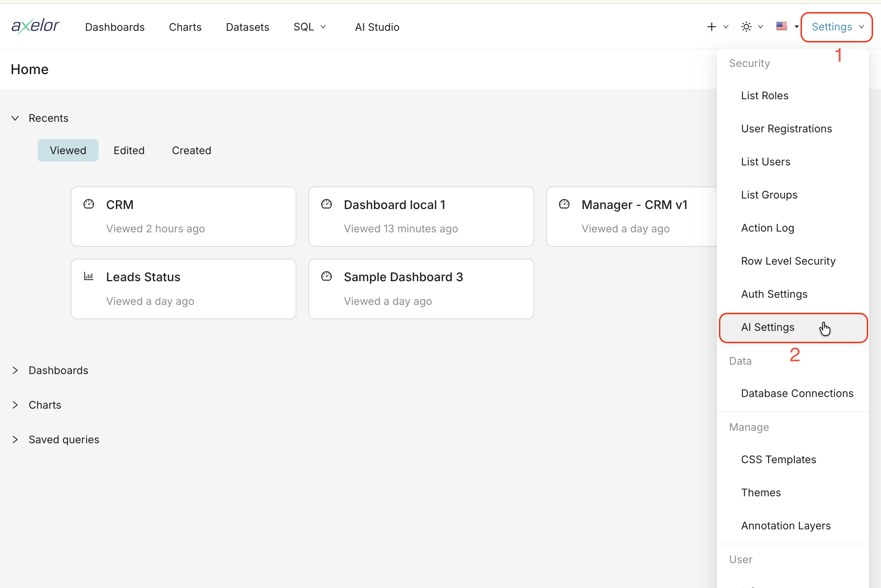Open the plus add-new menu

tap(711, 27)
